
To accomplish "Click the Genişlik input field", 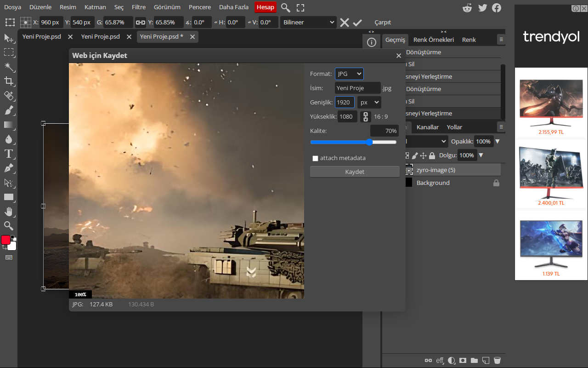I will 345,102.
